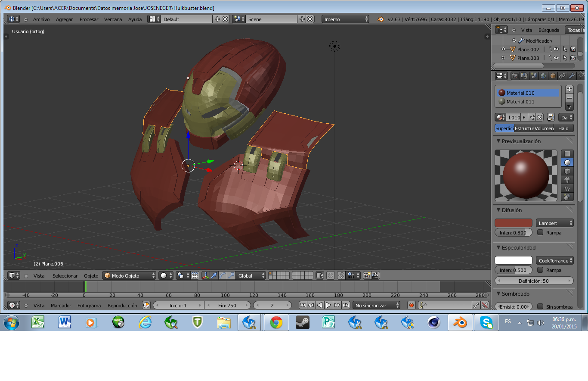The width and height of the screenshot is (588, 381).
Task: Open the Archivo menu
Action: pyautogui.click(x=41, y=19)
